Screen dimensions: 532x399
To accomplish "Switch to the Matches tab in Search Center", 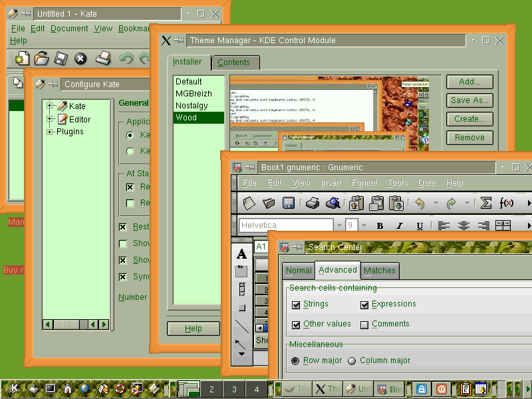I will tap(380, 271).
